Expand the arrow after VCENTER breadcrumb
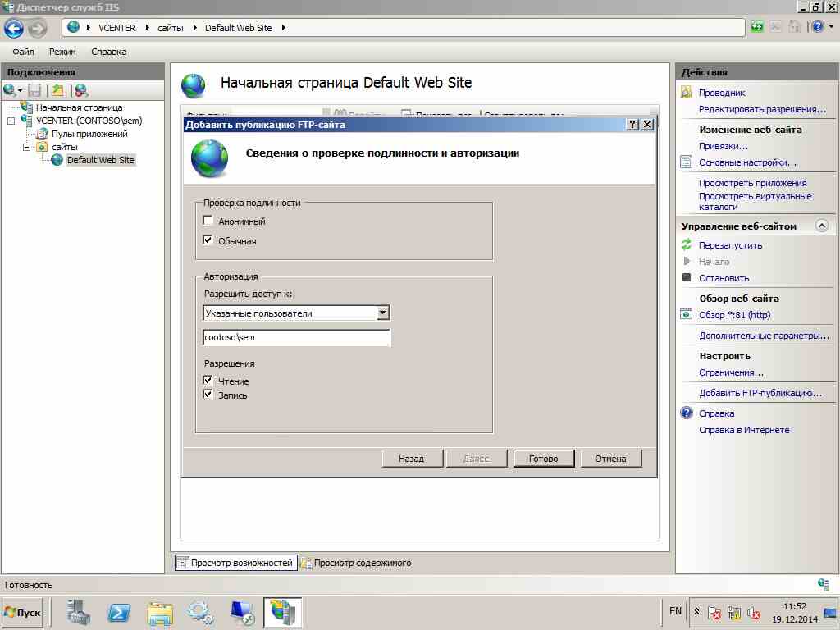This screenshot has height=630, width=840. [147, 27]
